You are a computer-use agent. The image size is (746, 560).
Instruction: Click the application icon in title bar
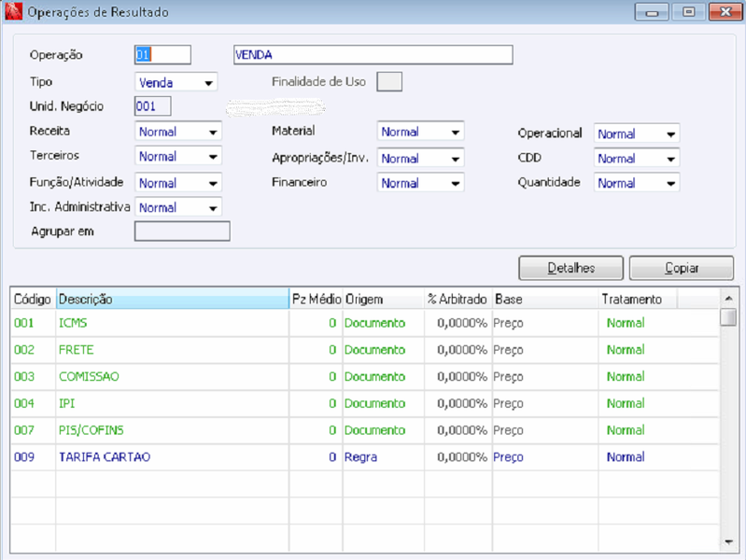point(13,11)
